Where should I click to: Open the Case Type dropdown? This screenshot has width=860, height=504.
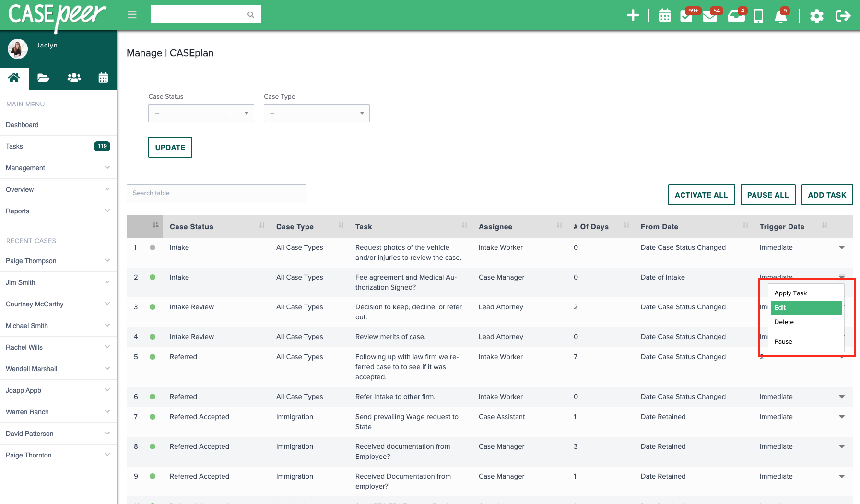pyautogui.click(x=316, y=113)
